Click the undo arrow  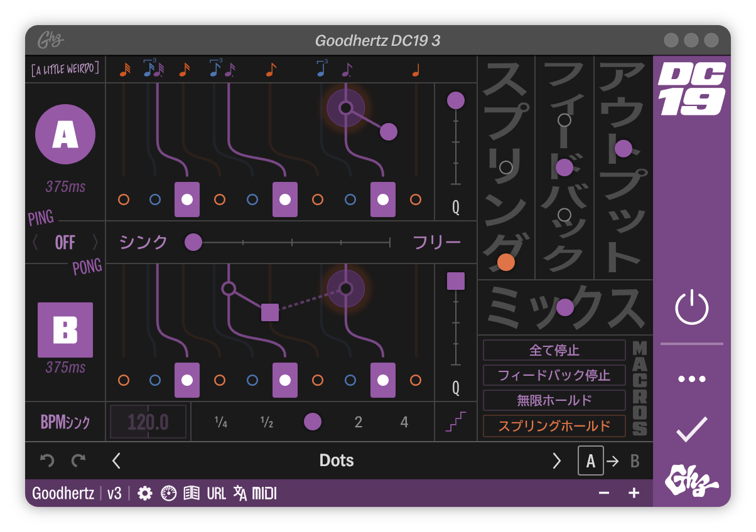point(47,460)
